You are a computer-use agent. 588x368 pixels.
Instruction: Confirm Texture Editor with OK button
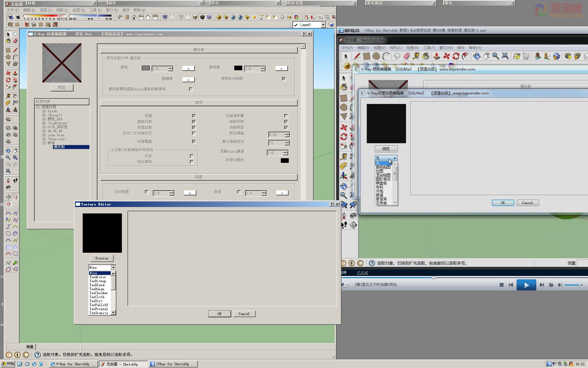(219, 314)
